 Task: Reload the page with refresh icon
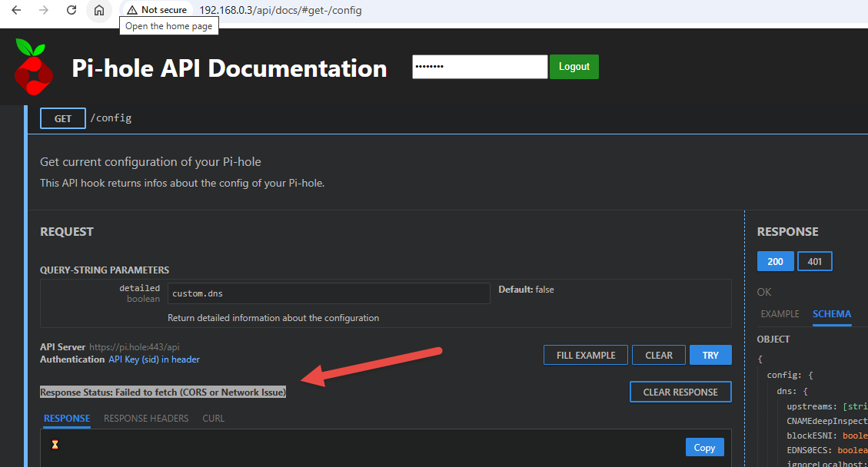72,10
